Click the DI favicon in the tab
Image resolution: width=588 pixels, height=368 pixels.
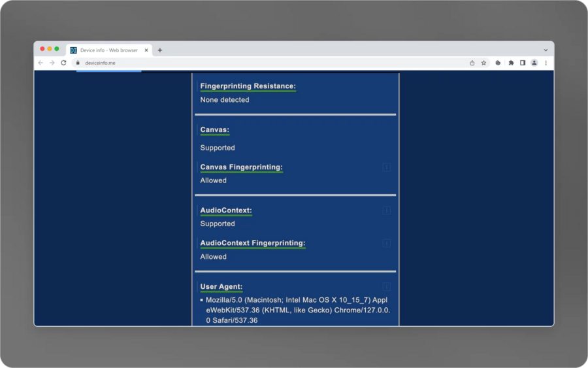tap(73, 50)
